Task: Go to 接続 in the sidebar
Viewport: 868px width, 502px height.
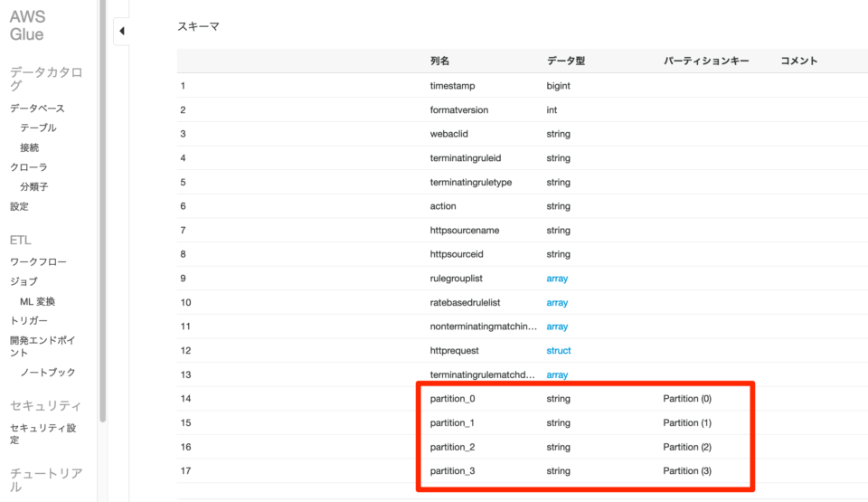Action: pyautogui.click(x=29, y=147)
